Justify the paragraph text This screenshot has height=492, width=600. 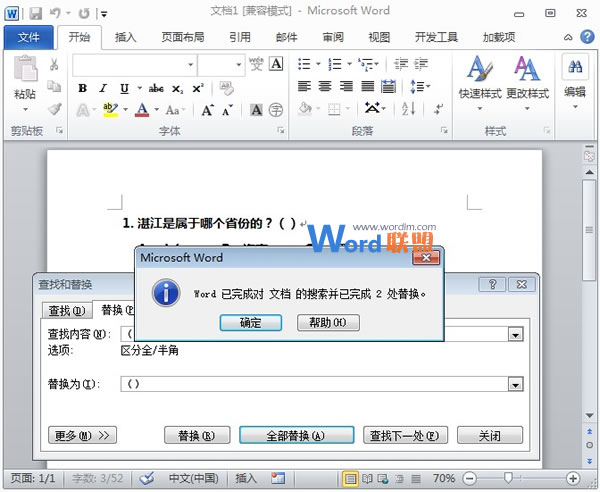[x=367, y=86]
